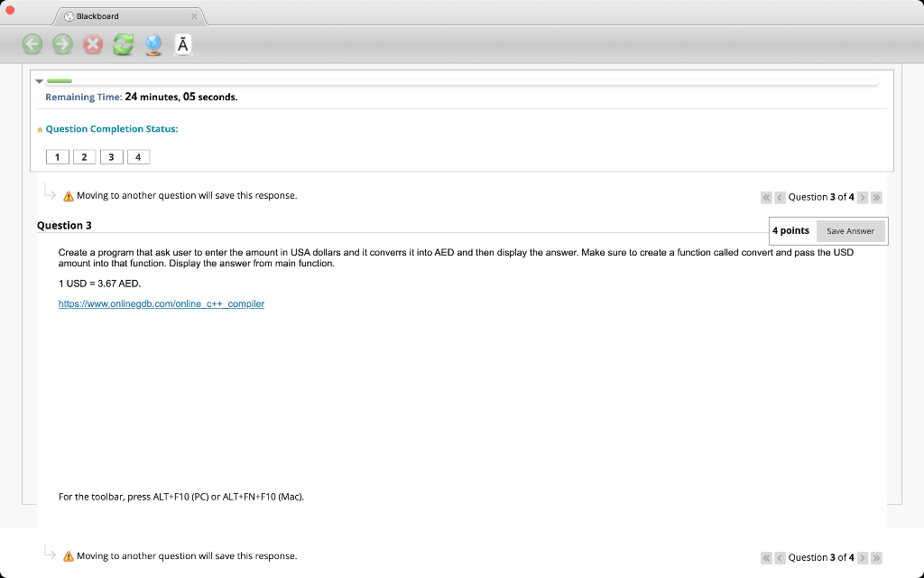Image resolution: width=924 pixels, height=578 pixels.
Task: Close the Blackboard tab
Action: 194,16
